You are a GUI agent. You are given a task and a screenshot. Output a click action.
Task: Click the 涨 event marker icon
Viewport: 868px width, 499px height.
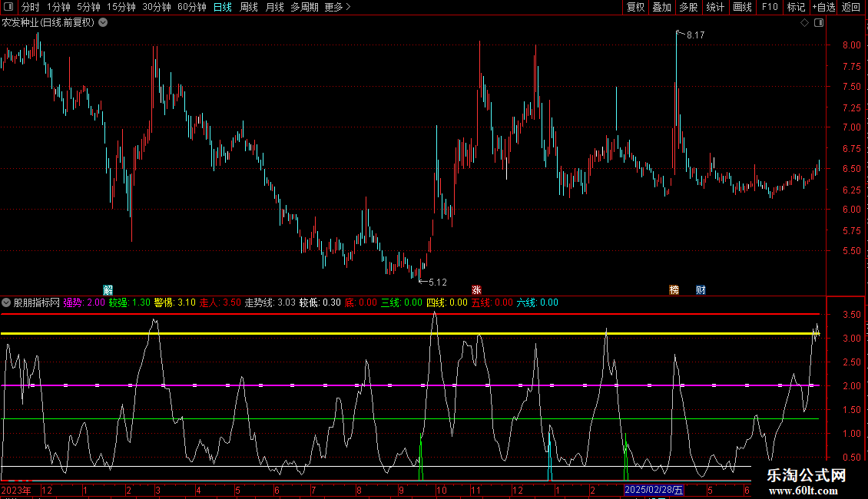(x=476, y=290)
